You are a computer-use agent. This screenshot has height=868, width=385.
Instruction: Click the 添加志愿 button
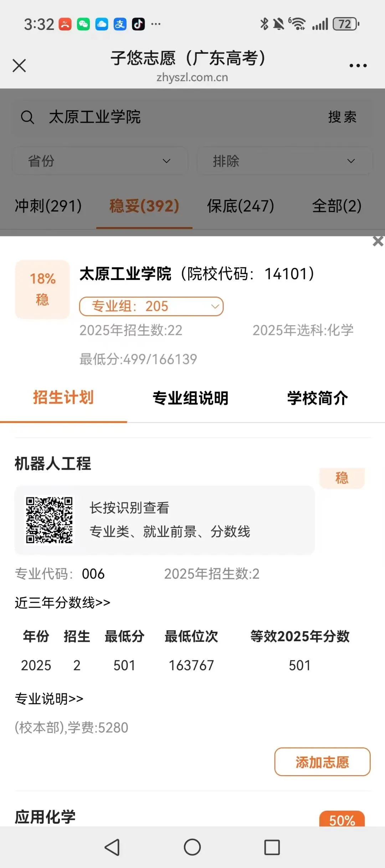point(322,762)
